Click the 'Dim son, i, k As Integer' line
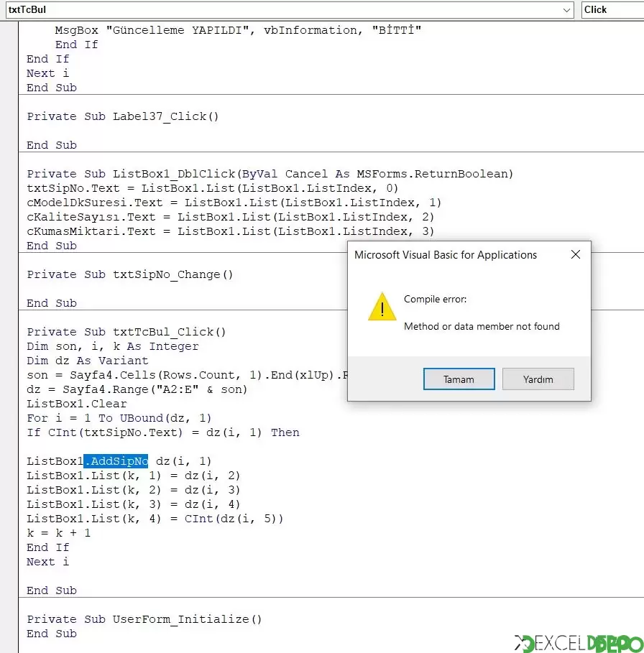The image size is (644, 653). pyautogui.click(x=112, y=346)
